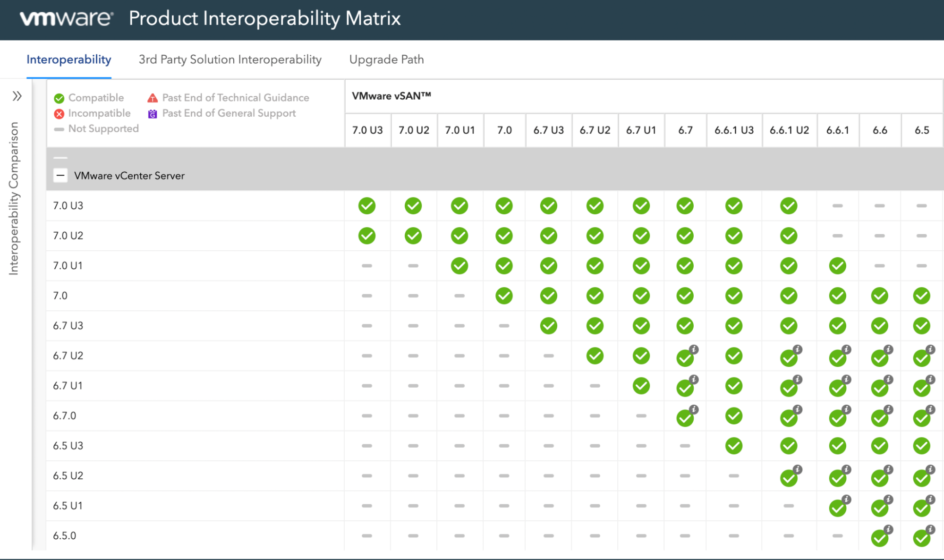This screenshot has height=560, width=944.
Task: Click compatible checkmark for vCenter 7.0 U1, vSAN 7.0 U1
Action: point(459,266)
